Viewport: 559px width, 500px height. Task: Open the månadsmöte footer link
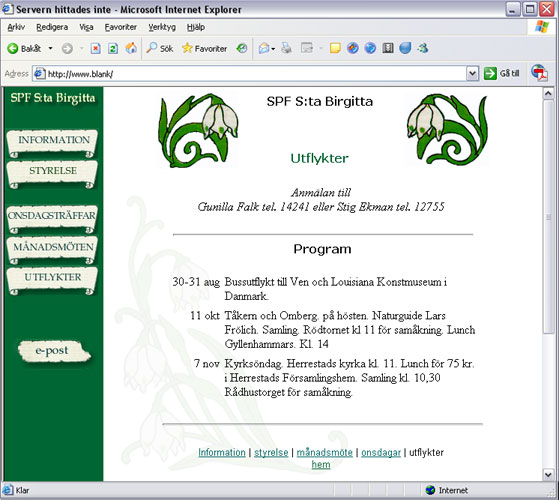point(324,452)
